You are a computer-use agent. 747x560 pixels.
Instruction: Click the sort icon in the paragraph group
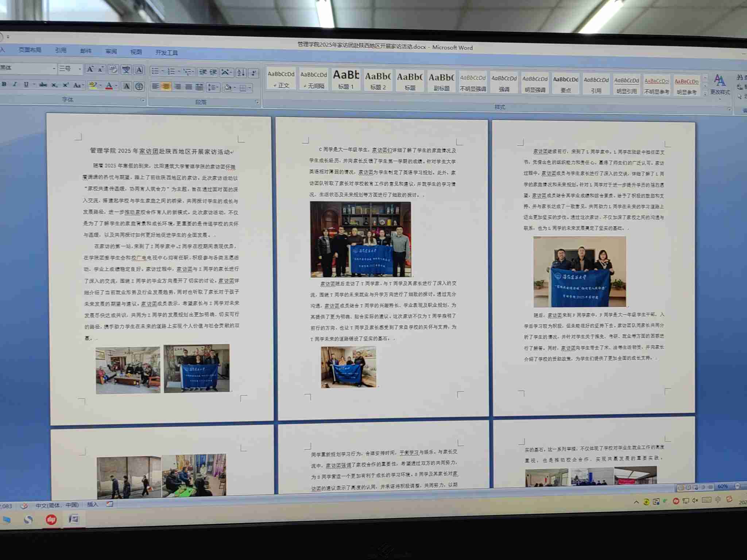241,73
